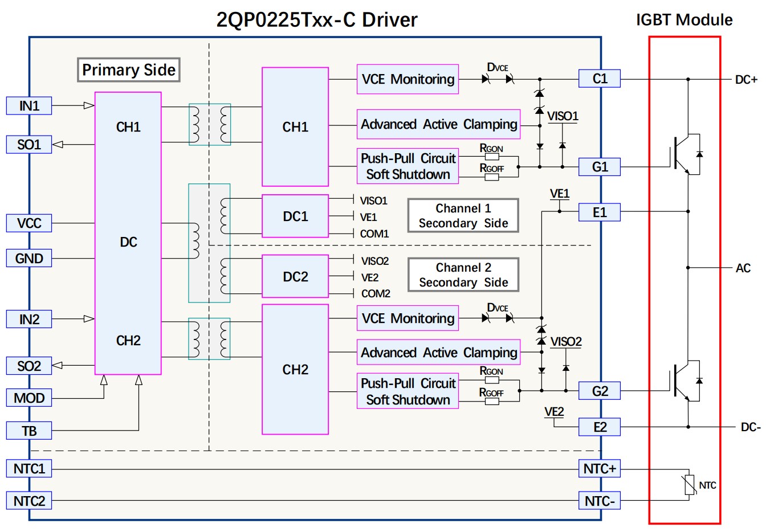Click the Channel 1 Secondary Side label

(463, 216)
